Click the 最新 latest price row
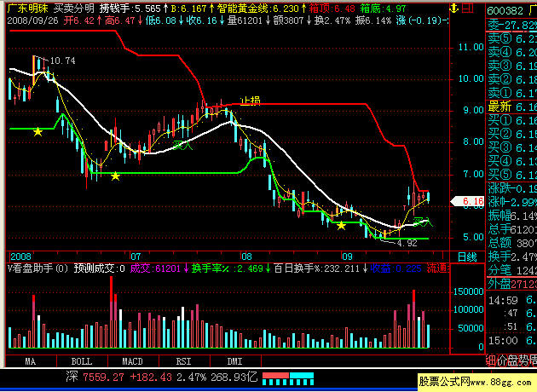Image resolution: width=537 pixels, height=392 pixels. (511, 107)
